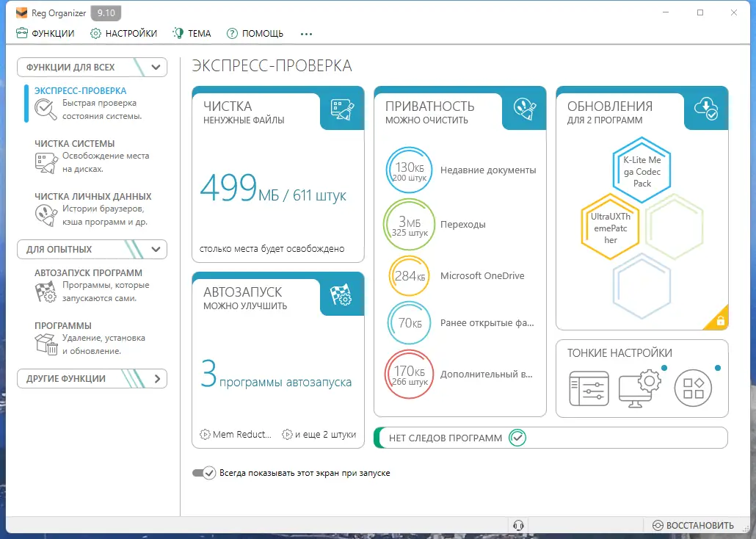Click 'столько места будет освобождено' caption
The image size is (756, 539).
(x=272, y=249)
